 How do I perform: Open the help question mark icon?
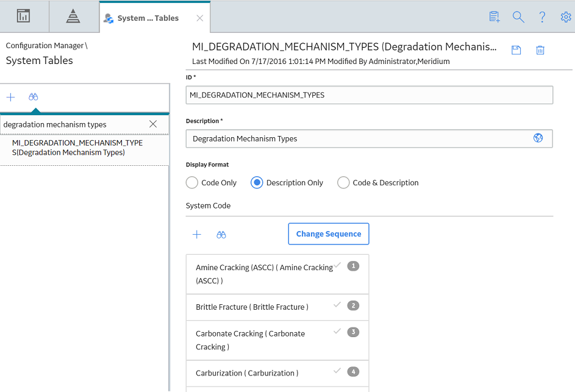[x=542, y=17]
